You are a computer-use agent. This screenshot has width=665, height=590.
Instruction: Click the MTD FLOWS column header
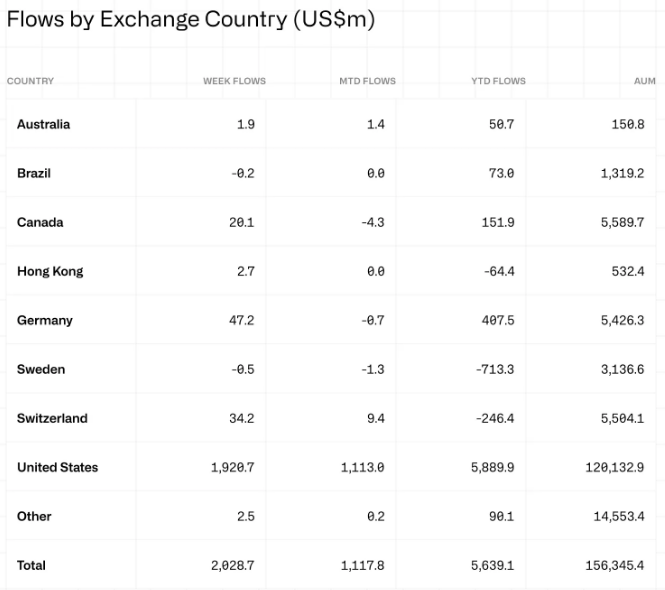click(367, 81)
